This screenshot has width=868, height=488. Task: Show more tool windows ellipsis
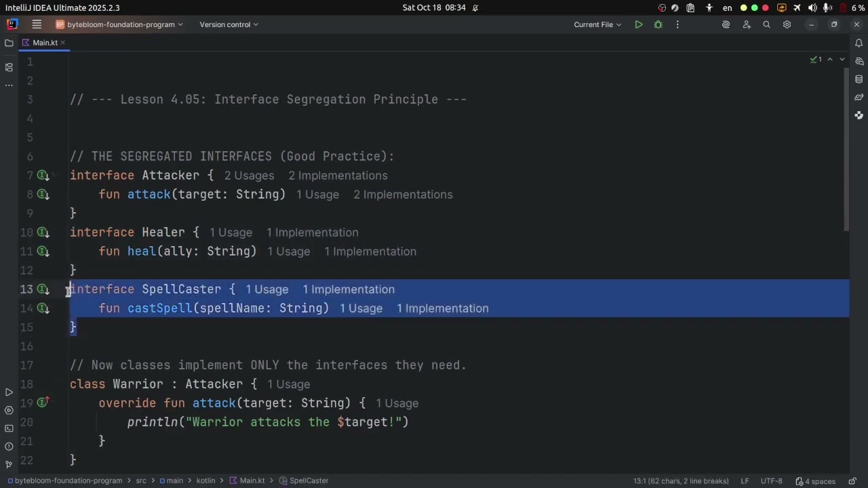pos(9,85)
